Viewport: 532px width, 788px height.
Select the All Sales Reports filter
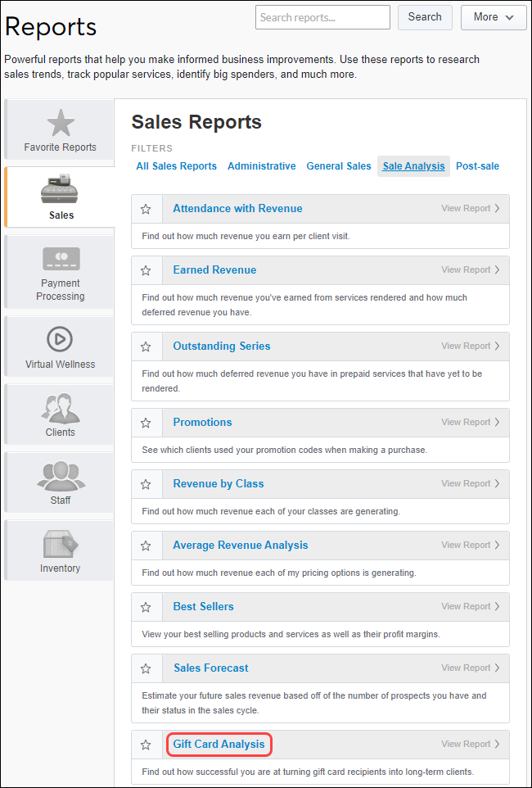click(x=176, y=166)
